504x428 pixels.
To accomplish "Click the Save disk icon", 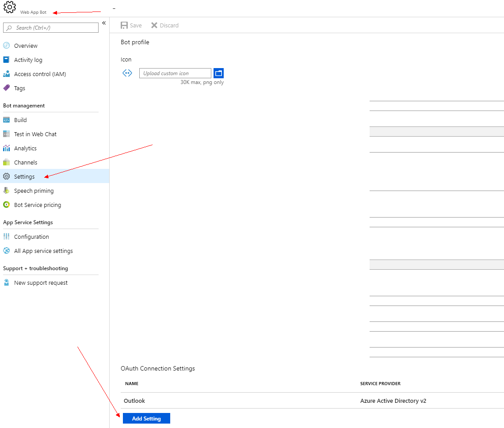I will coord(124,25).
